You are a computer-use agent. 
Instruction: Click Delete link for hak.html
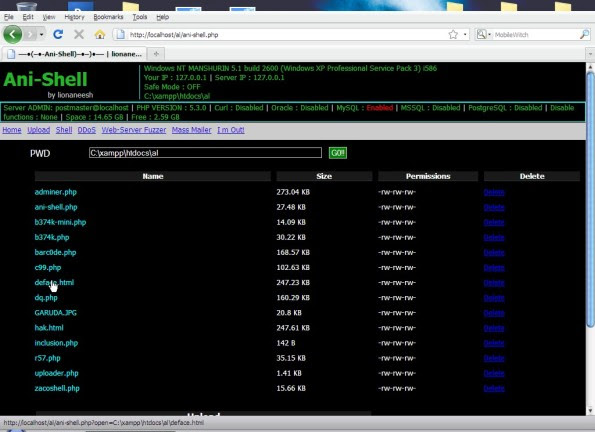(494, 328)
